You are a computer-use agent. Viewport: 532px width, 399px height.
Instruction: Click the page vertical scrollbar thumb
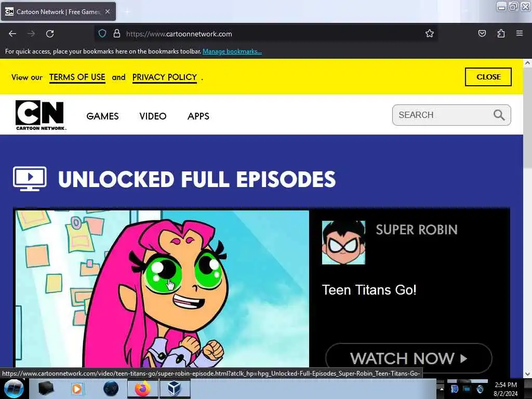point(527,117)
